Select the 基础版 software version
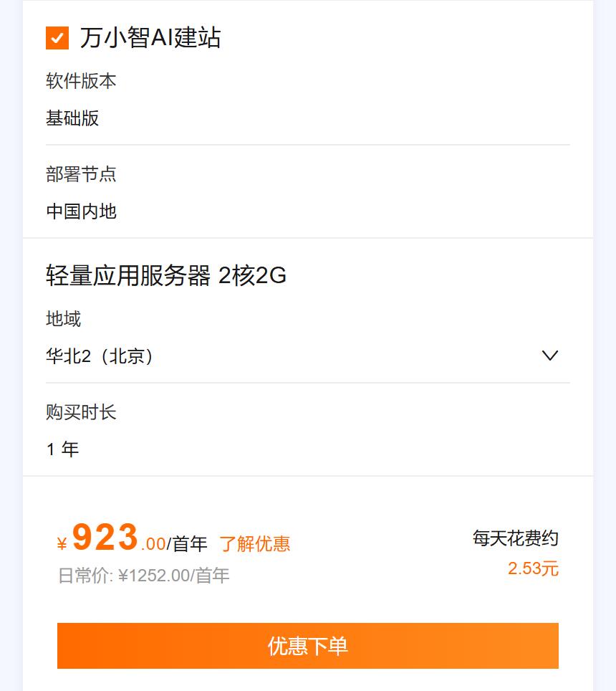 (72, 118)
